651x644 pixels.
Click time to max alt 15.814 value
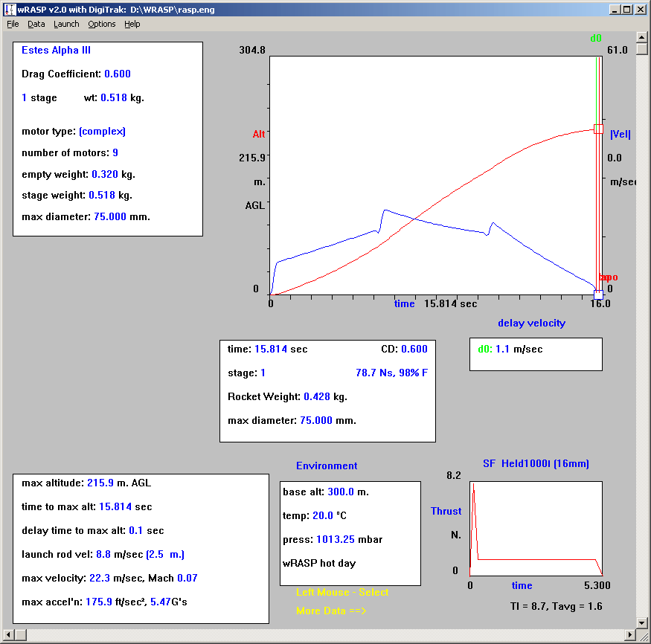(115, 506)
